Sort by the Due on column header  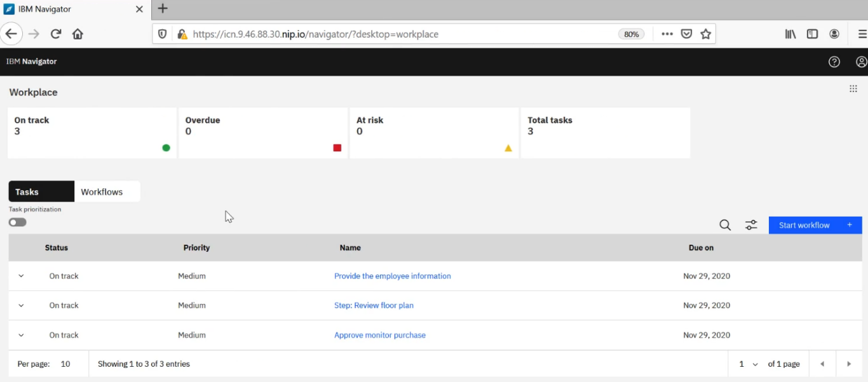pos(701,248)
